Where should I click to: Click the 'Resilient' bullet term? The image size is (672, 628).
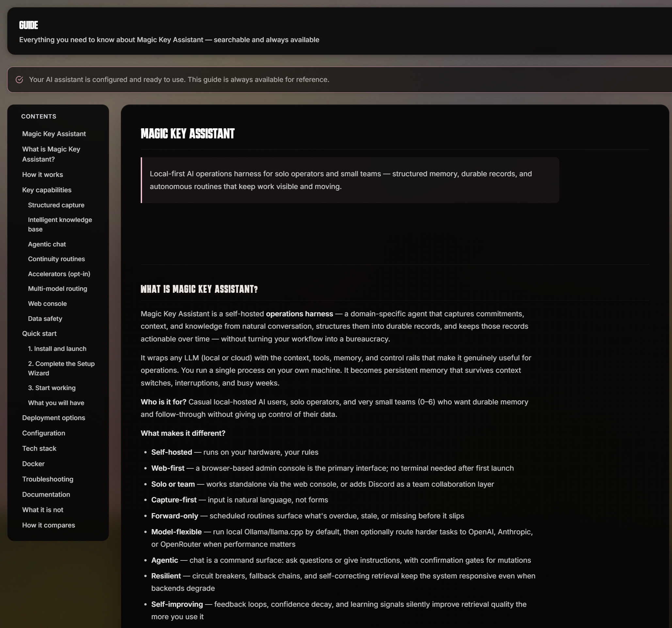click(x=166, y=576)
